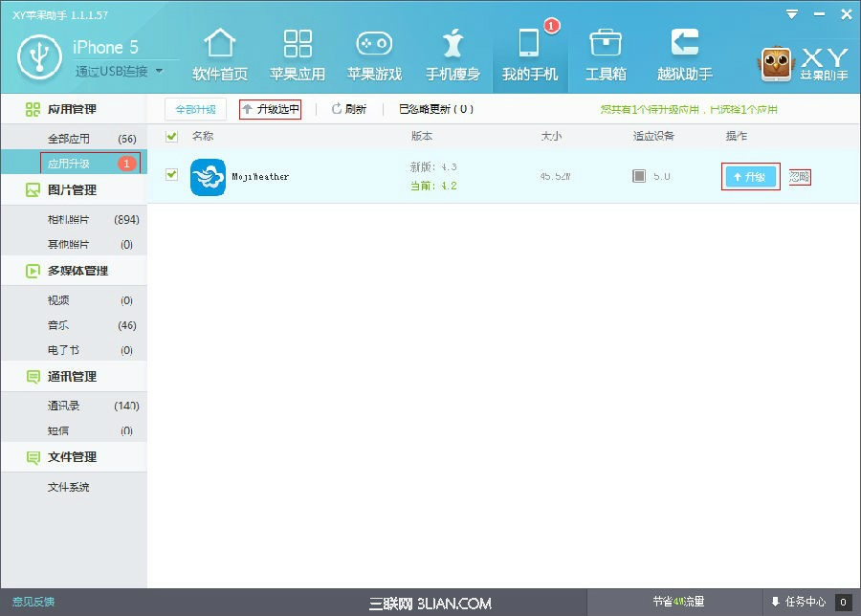Toggle the select-all checkbox in header

click(169, 136)
